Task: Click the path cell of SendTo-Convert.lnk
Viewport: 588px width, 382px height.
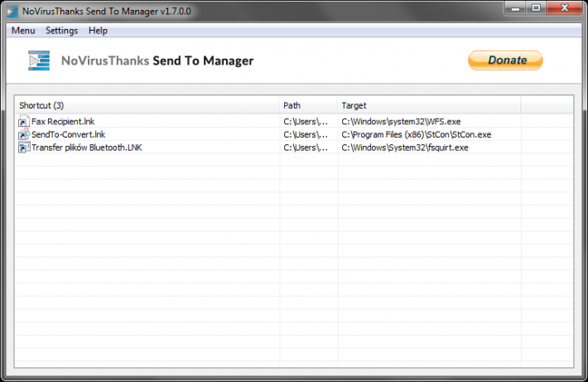Action: coord(306,134)
